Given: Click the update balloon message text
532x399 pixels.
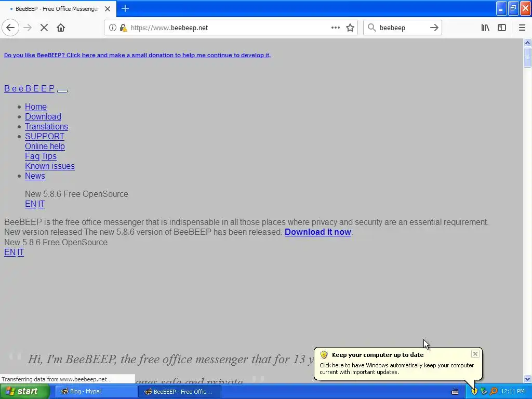Looking at the screenshot, I should pyautogui.click(x=396, y=369).
